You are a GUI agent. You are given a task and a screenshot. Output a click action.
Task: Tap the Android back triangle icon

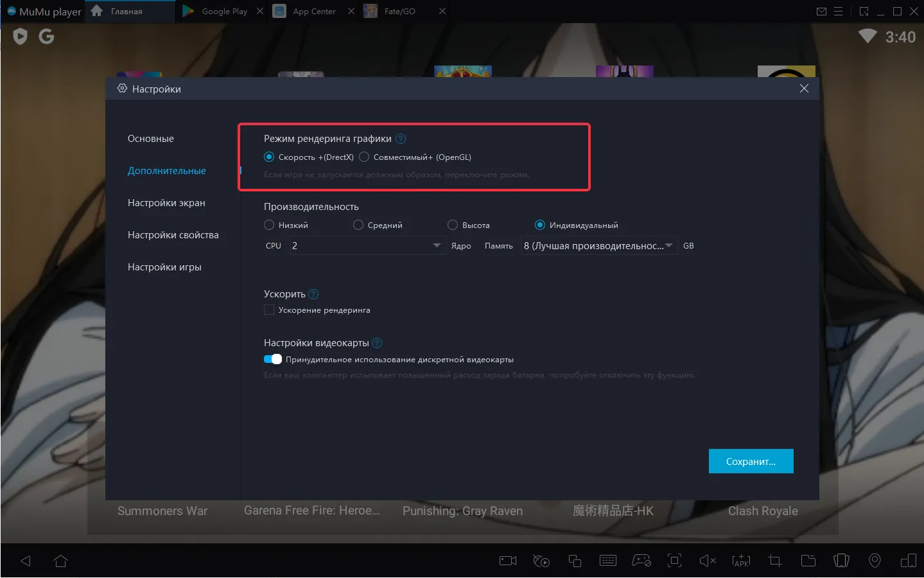coord(26,561)
